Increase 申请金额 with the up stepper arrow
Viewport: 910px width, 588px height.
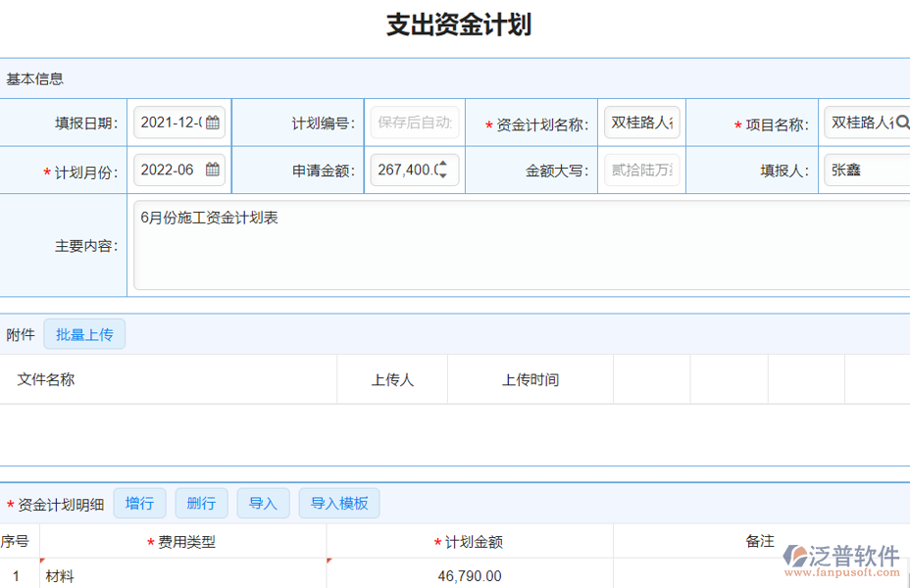click(443, 165)
